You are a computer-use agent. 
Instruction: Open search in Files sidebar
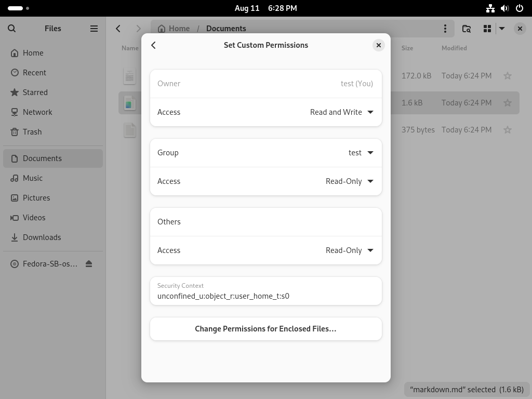click(11, 29)
